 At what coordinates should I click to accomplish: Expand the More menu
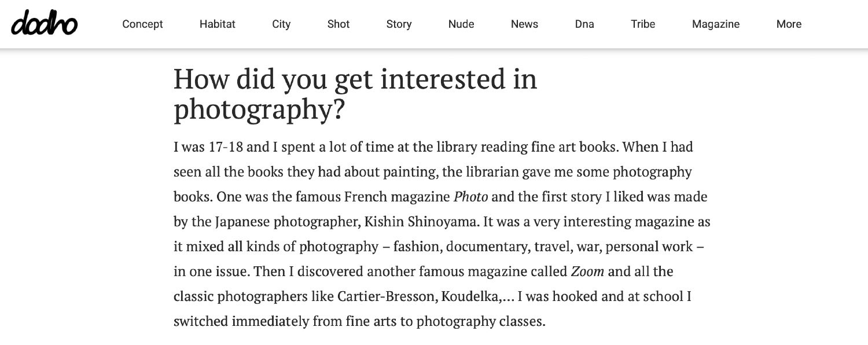(789, 24)
